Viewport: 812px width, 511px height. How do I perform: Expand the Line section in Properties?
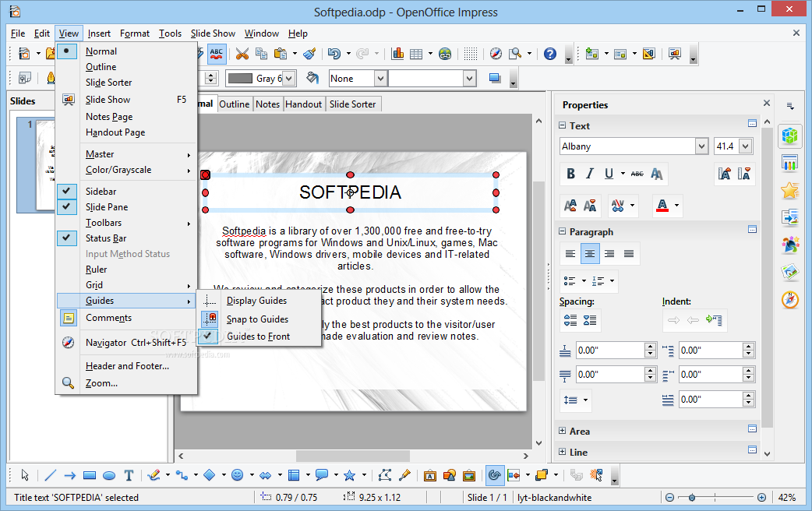click(563, 452)
